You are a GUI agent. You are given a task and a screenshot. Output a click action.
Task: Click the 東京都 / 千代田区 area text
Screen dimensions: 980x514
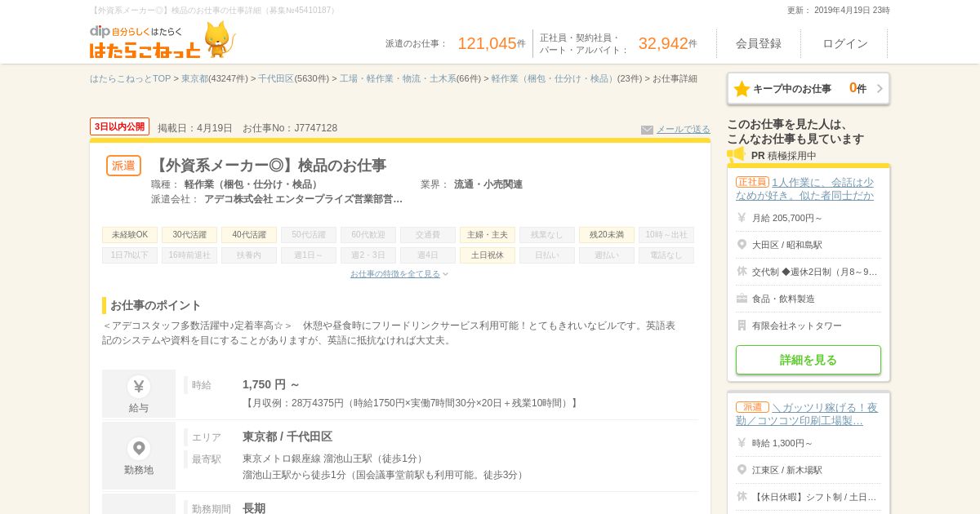click(x=287, y=436)
